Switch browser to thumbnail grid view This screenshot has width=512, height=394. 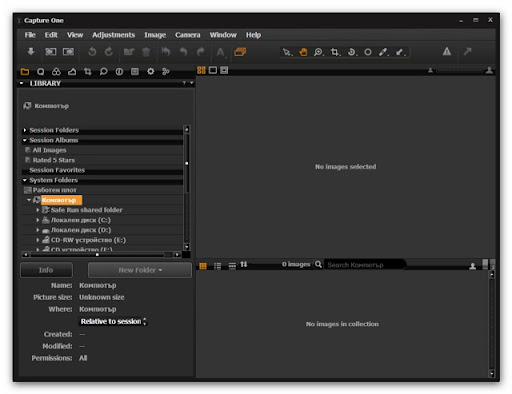[x=203, y=266]
